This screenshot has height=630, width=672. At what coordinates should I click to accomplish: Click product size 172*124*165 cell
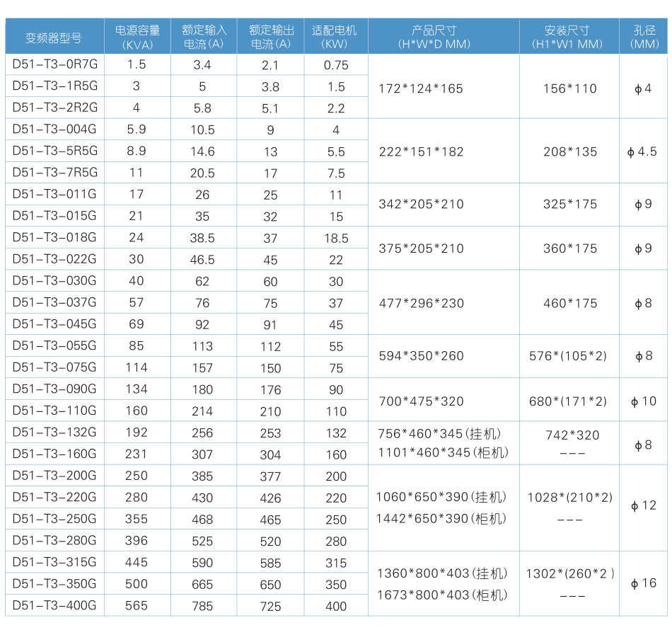[421, 88]
